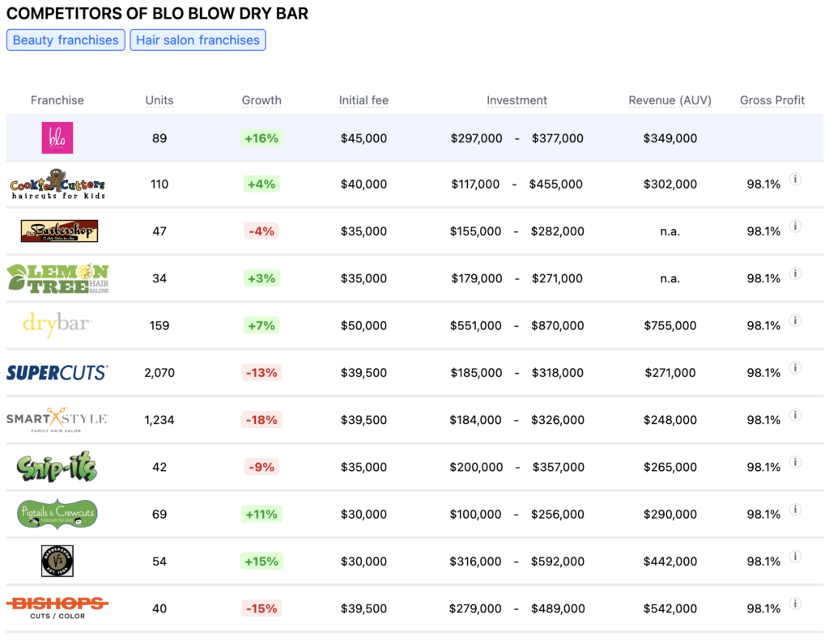Click the Franchise column header
This screenshot has height=644, width=829.
click(x=57, y=100)
